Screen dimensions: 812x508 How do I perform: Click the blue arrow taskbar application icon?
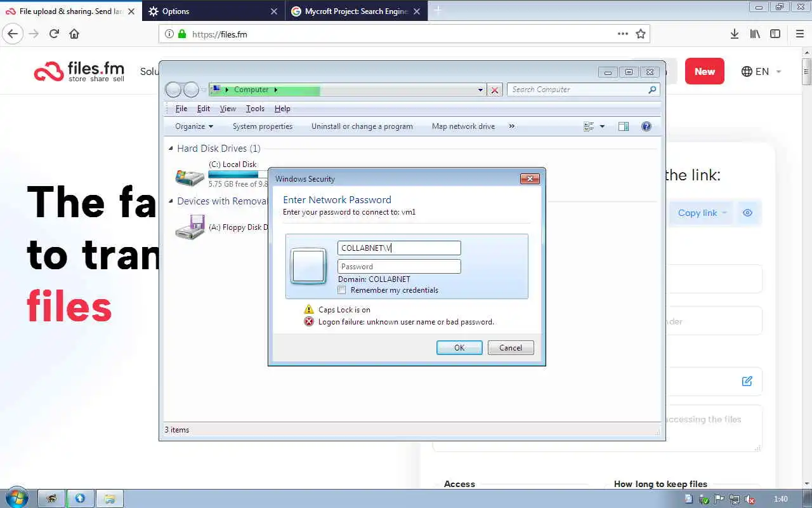[x=80, y=498]
